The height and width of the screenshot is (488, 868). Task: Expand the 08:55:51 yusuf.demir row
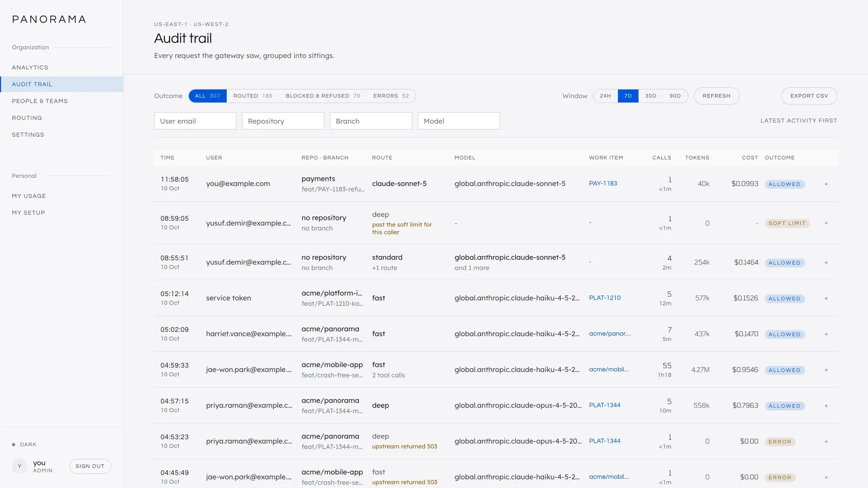coord(826,262)
